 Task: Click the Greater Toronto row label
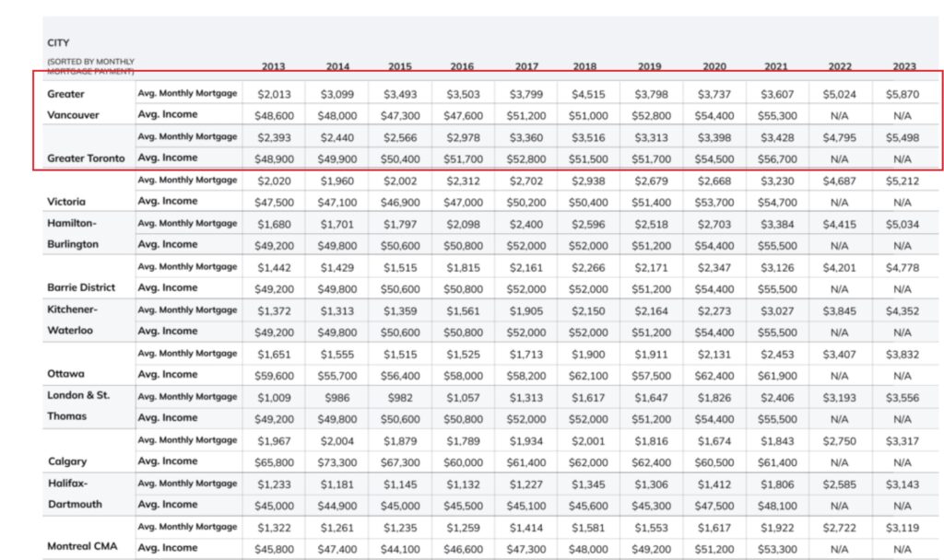click(x=87, y=157)
